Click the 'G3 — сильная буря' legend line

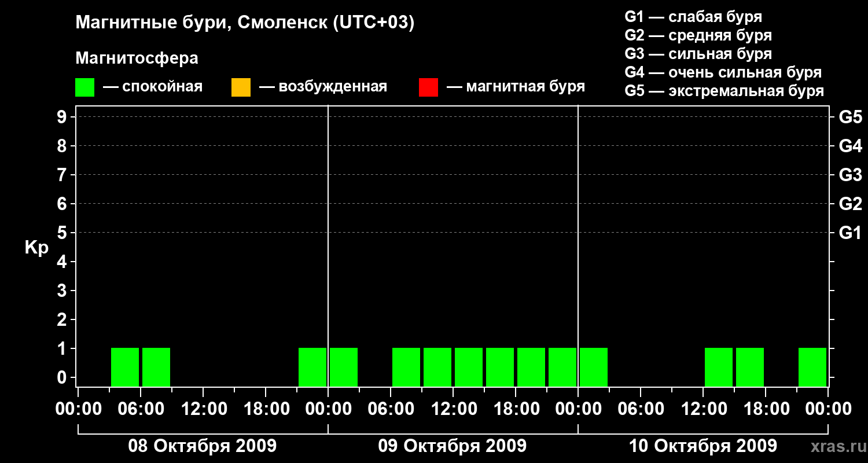click(x=698, y=54)
